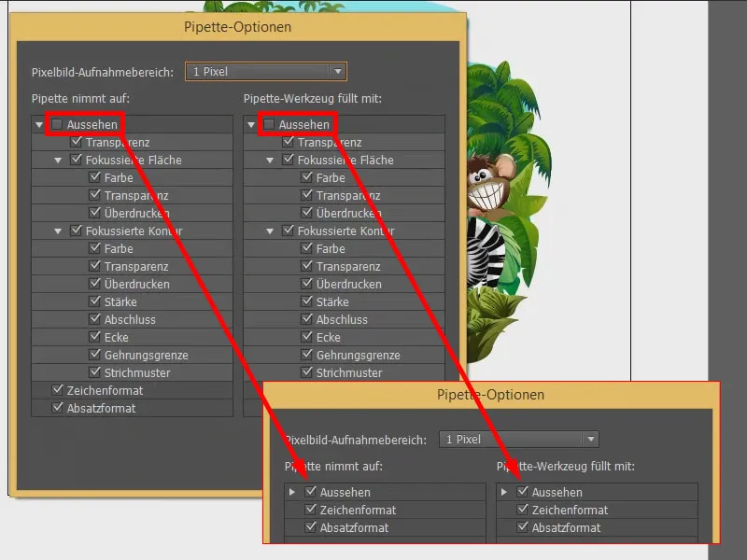Uncheck checked Aussehen in collapsed tree, 'füllt mit' column
The image size is (747, 560).
click(x=523, y=492)
